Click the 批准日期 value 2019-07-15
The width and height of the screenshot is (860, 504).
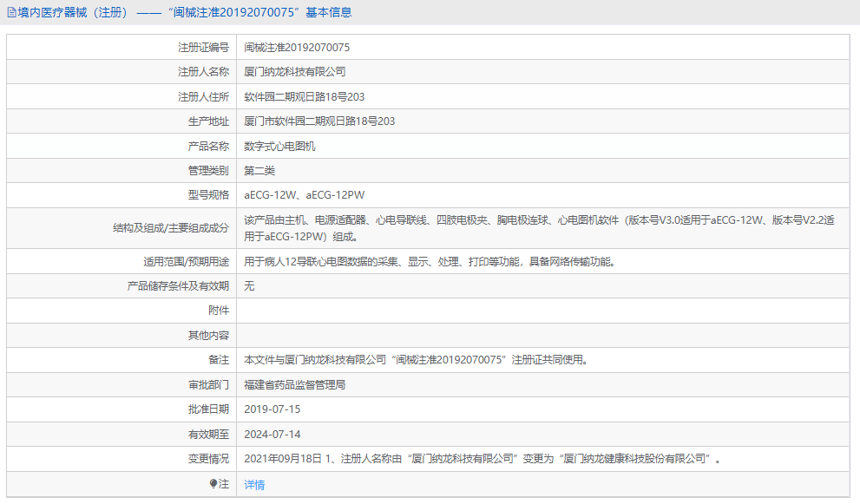tap(272, 409)
